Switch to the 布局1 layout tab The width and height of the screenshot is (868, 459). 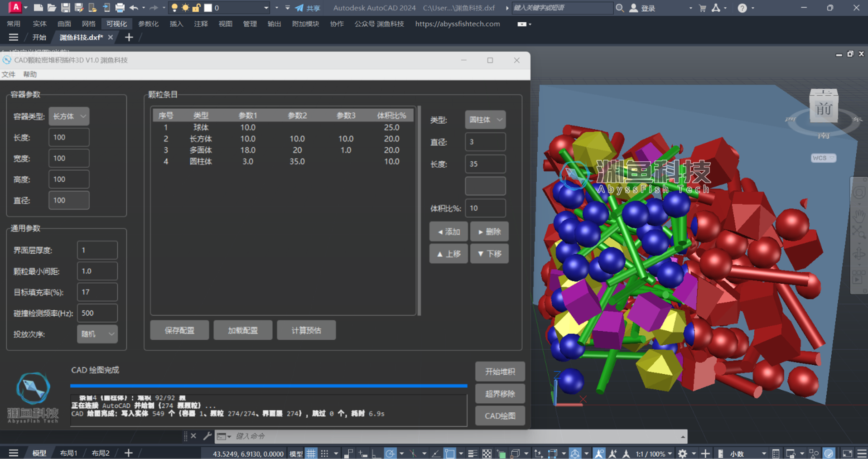click(69, 453)
